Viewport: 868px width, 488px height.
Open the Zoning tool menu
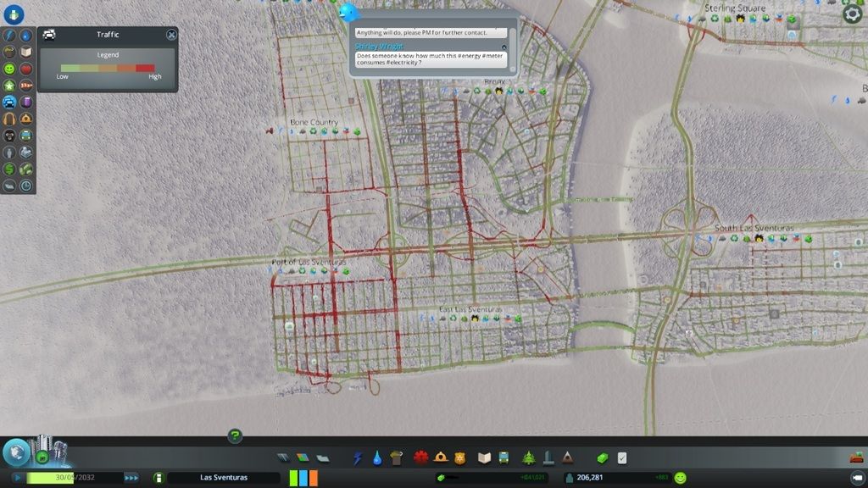[303, 458]
